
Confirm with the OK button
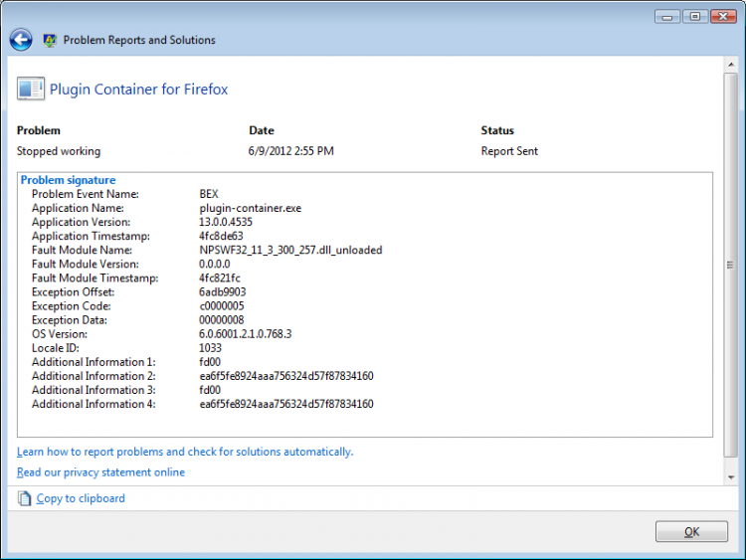691,531
